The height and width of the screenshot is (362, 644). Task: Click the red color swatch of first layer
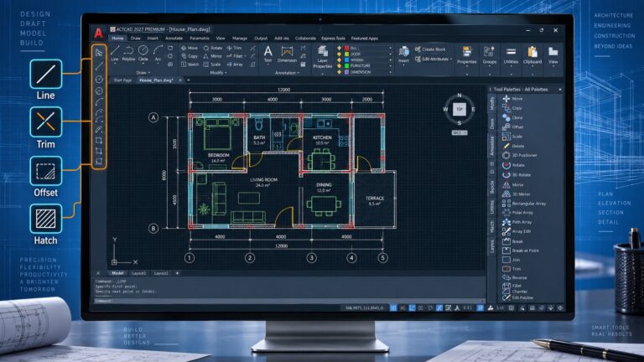(346, 48)
